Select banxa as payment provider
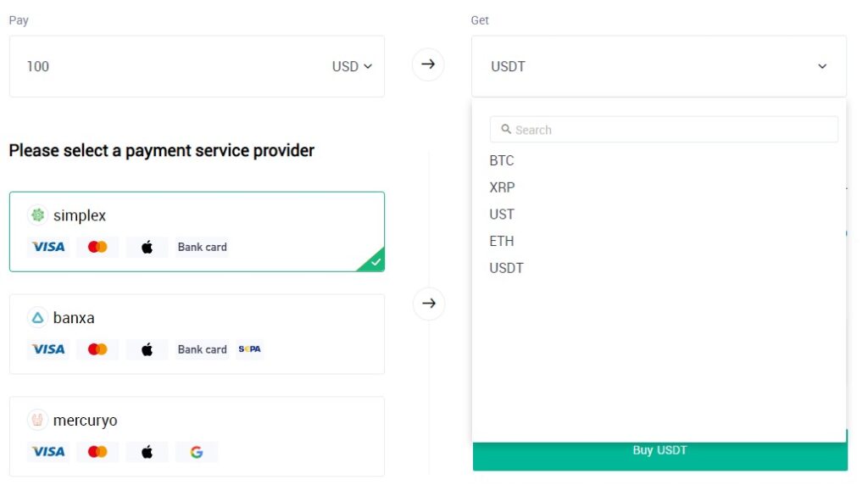 (197, 334)
